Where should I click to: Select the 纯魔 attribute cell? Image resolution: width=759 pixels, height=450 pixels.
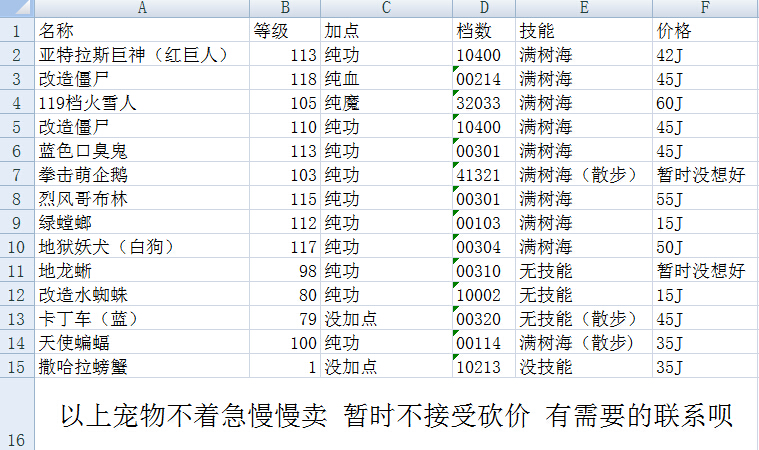click(385, 102)
